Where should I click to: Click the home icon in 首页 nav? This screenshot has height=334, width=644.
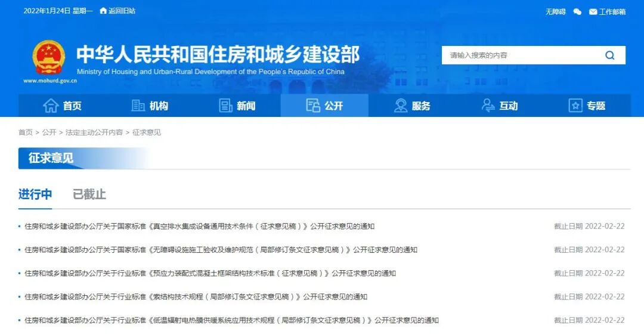[51, 106]
